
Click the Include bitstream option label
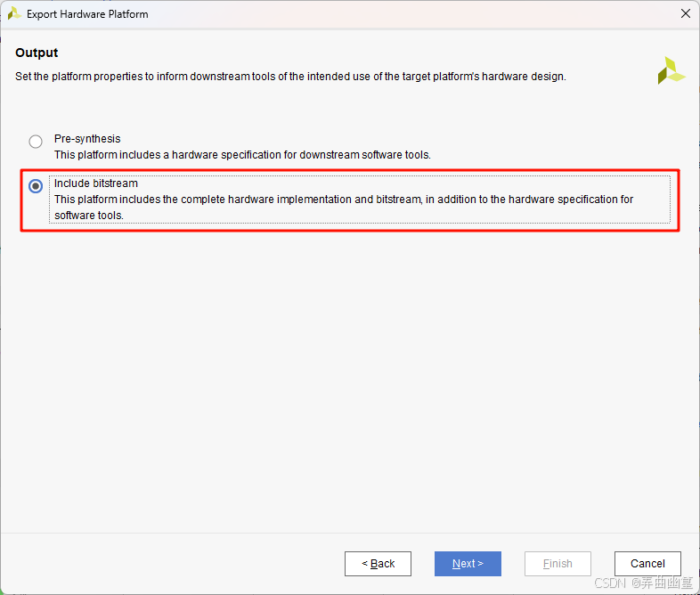point(96,183)
